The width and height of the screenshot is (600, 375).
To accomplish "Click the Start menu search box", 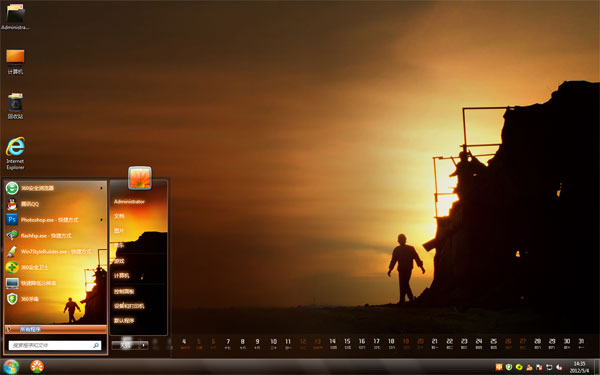I will pyautogui.click(x=55, y=345).
